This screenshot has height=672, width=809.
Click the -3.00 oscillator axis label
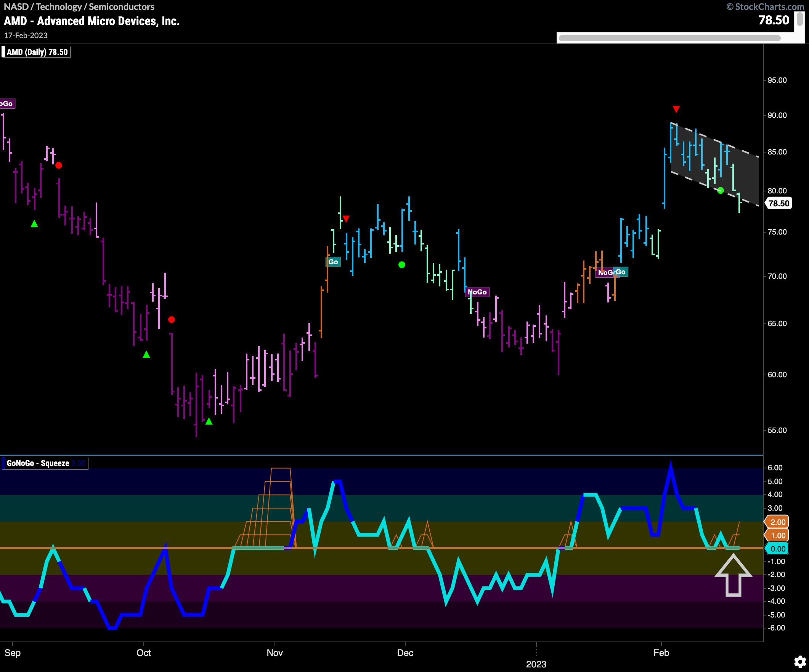(x=776, y=588)
